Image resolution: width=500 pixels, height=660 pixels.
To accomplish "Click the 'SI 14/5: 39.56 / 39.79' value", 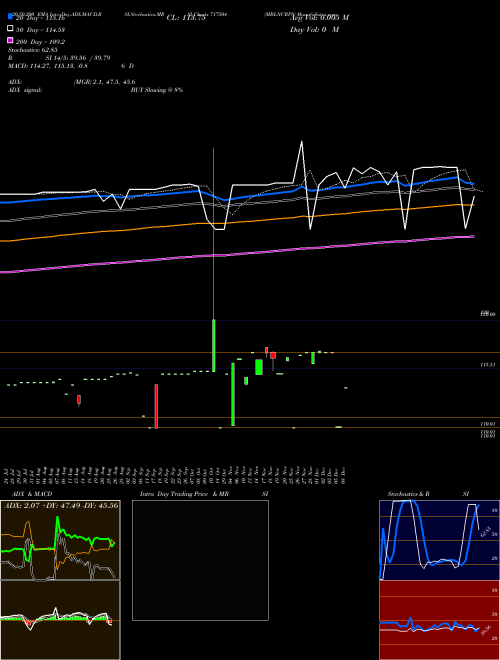I will (78, 58).
